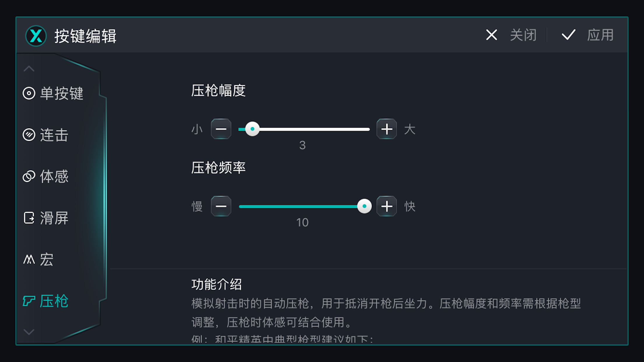Click the checkmark icon next to 应用
The height and width of the screenshot is (362, 644).
(568, 35)
